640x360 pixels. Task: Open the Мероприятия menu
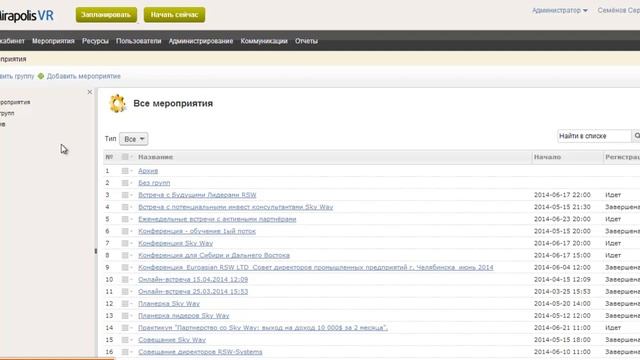click(x=53, y=41)
